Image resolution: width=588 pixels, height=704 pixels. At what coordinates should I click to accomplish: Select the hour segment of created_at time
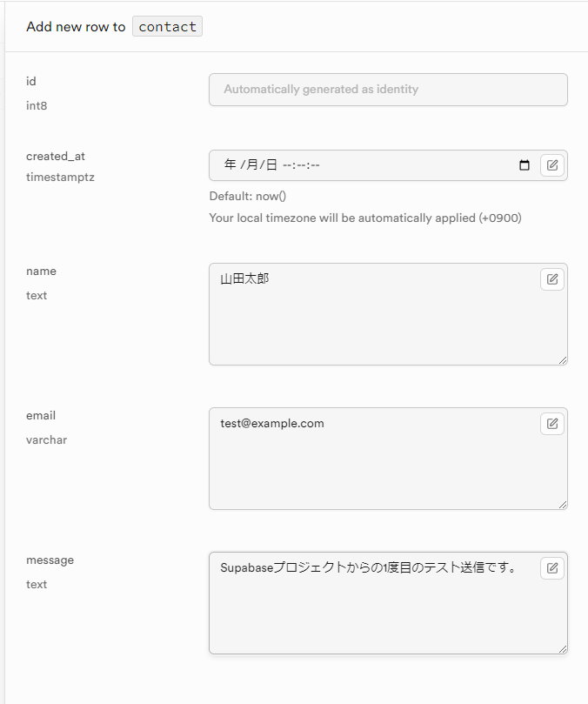tap(286, 165)
